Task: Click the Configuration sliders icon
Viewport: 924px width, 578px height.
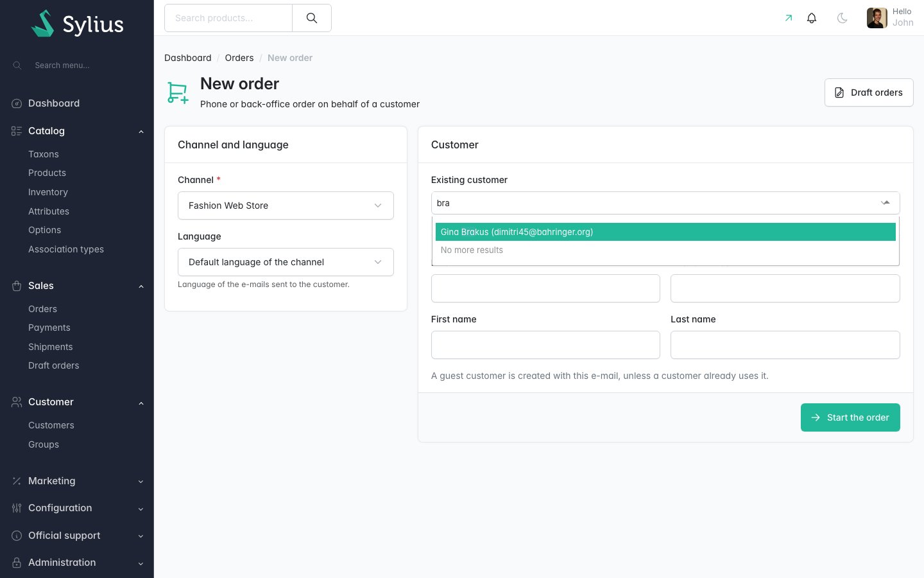Action: tap(17, 508)
